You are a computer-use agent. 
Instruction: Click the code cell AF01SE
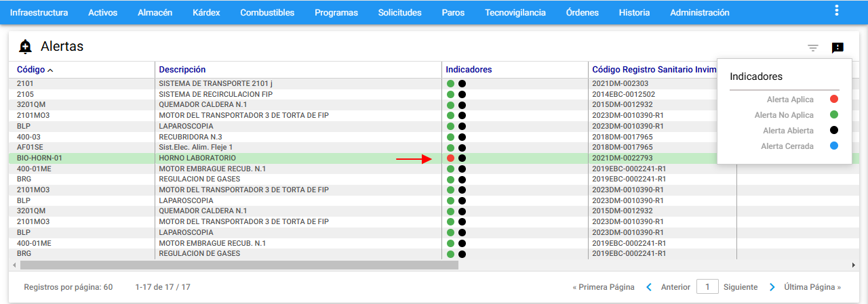click(30, 148)
